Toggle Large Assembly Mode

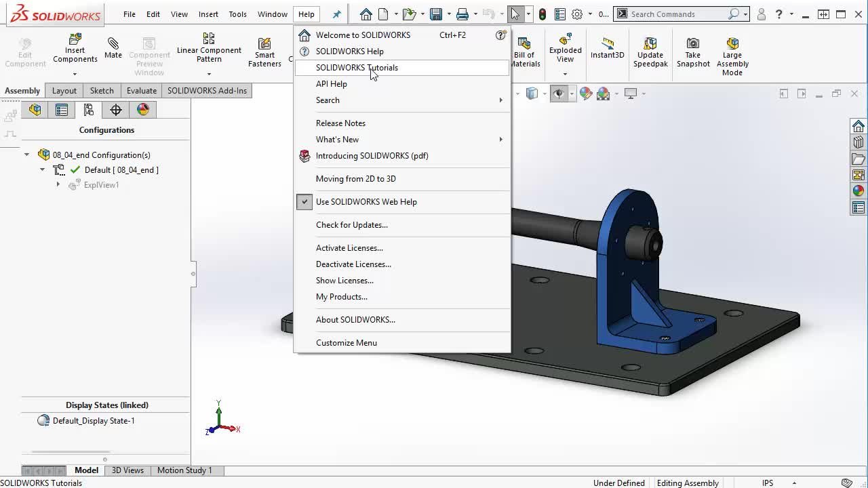[732, 44]
